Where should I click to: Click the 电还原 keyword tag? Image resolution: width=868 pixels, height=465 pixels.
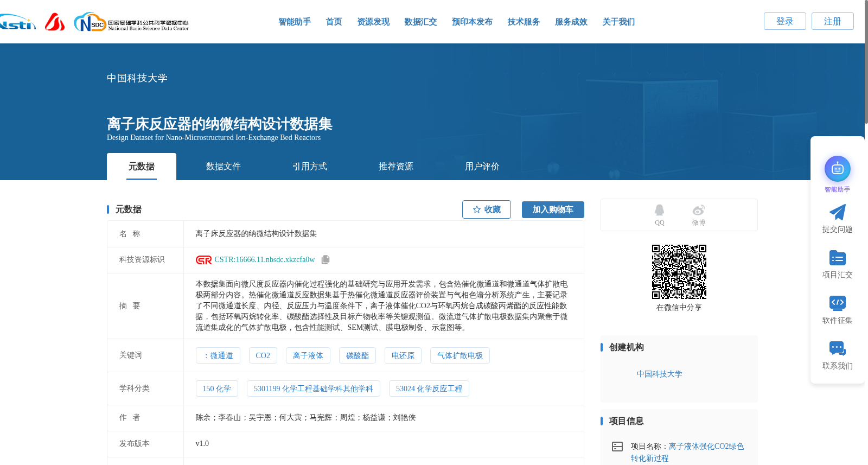403,355
